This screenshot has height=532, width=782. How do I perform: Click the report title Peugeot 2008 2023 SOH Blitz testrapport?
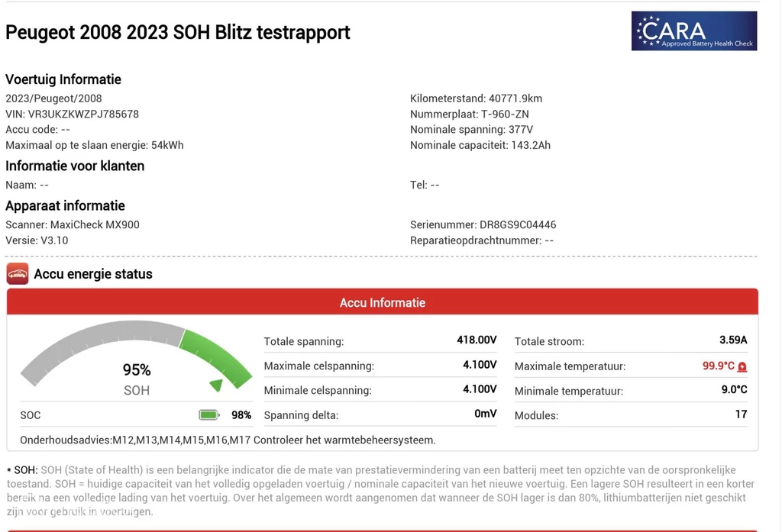[178, 32]
